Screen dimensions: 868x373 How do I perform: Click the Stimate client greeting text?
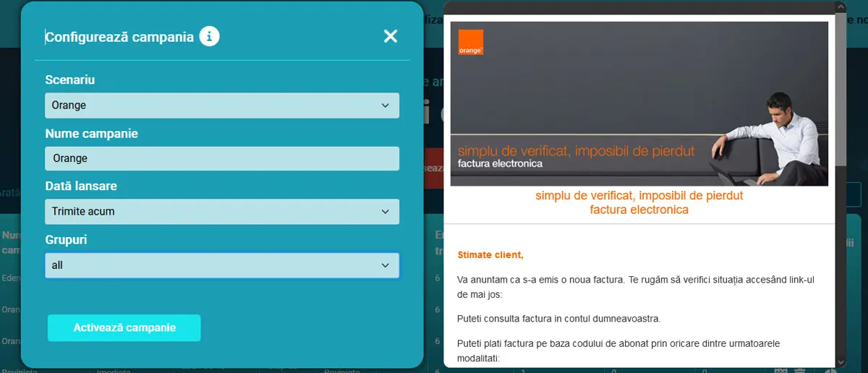point(490,255)
